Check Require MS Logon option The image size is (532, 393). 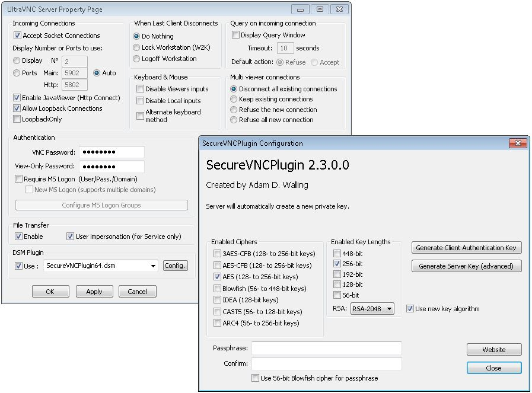point(18,178)
